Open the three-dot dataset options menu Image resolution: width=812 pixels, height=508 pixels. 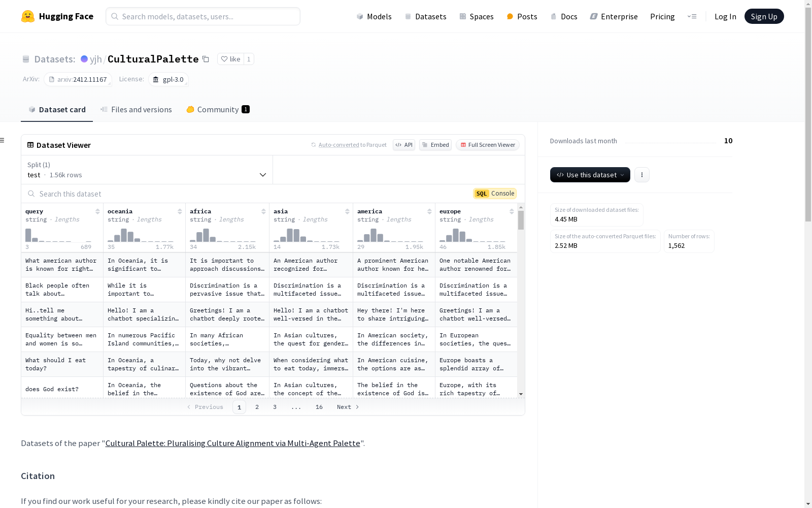pos(642,175)
